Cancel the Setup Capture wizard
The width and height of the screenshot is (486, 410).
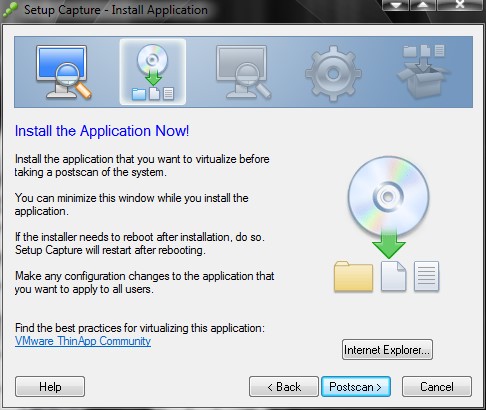pos(437,387)
